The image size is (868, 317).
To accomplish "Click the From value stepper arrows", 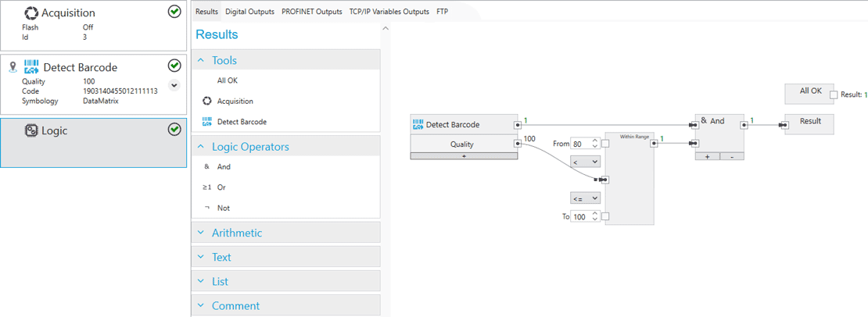I will click(x=595, y=144).
